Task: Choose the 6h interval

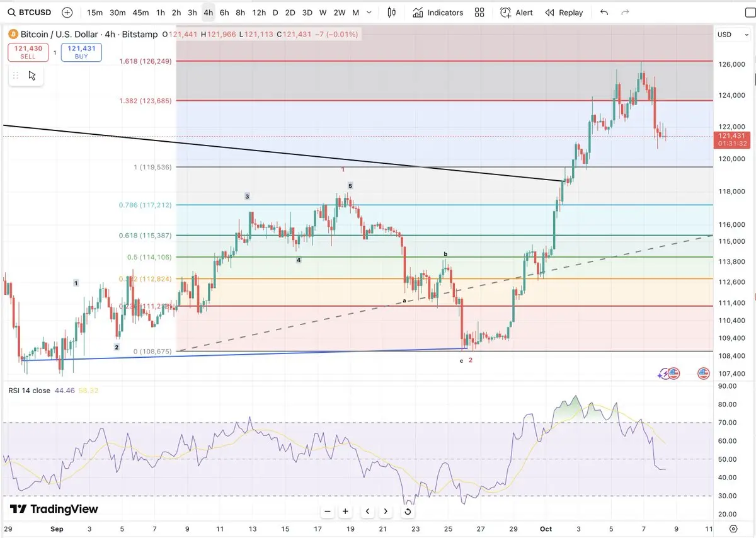Action: pyautogui.click(x=224, y=13)
